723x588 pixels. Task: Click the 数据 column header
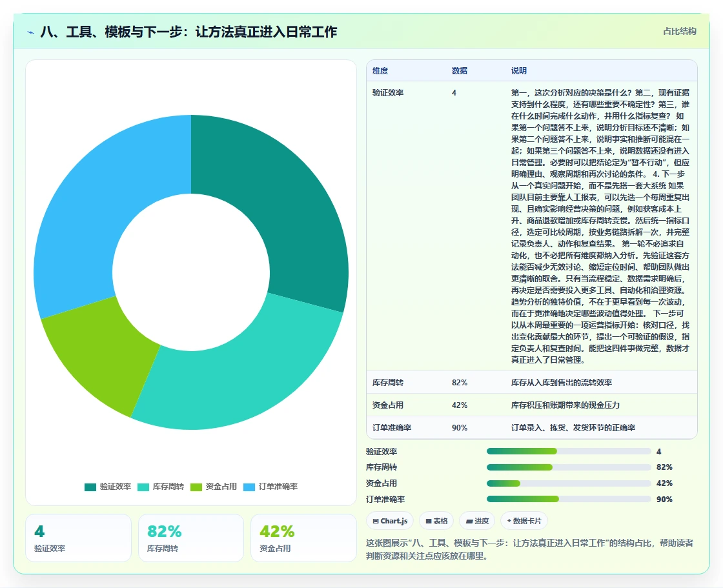coord(459,70)
